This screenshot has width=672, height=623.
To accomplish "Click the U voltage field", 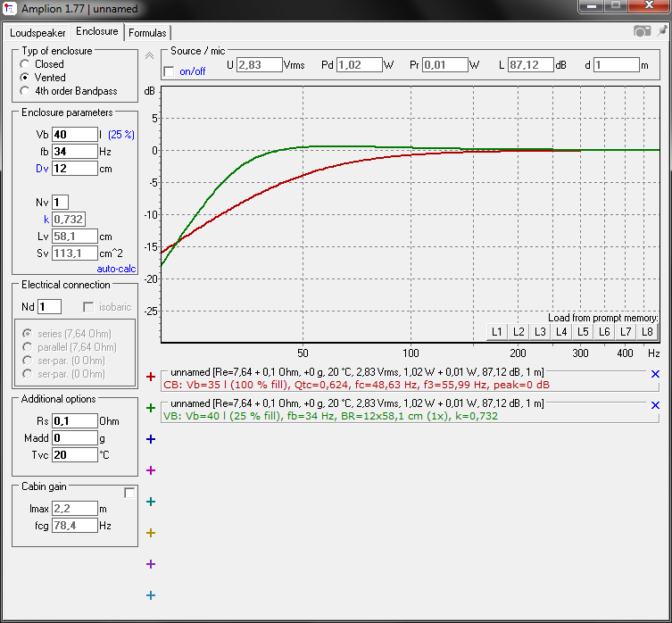I will pyautogui.click(x=260, y=65).
